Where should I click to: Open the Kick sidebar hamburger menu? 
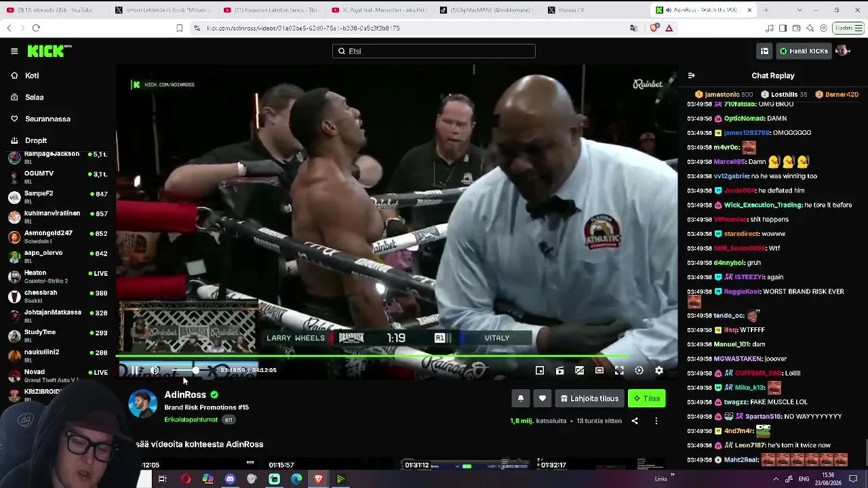14,52
